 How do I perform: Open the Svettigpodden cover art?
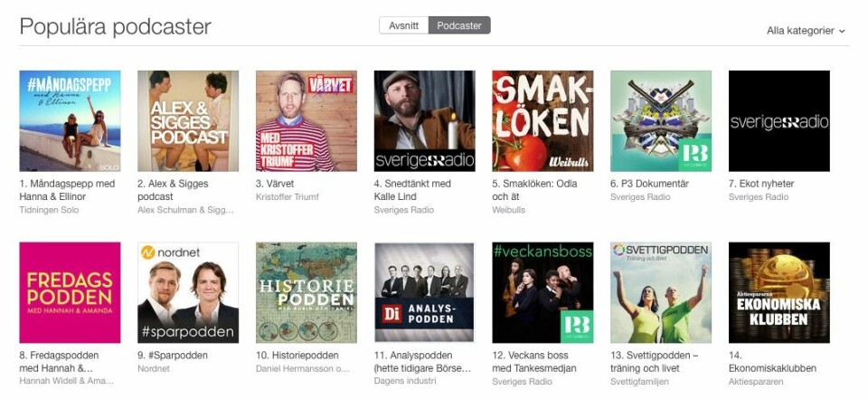pyautogui.click(x=661, y=292)
